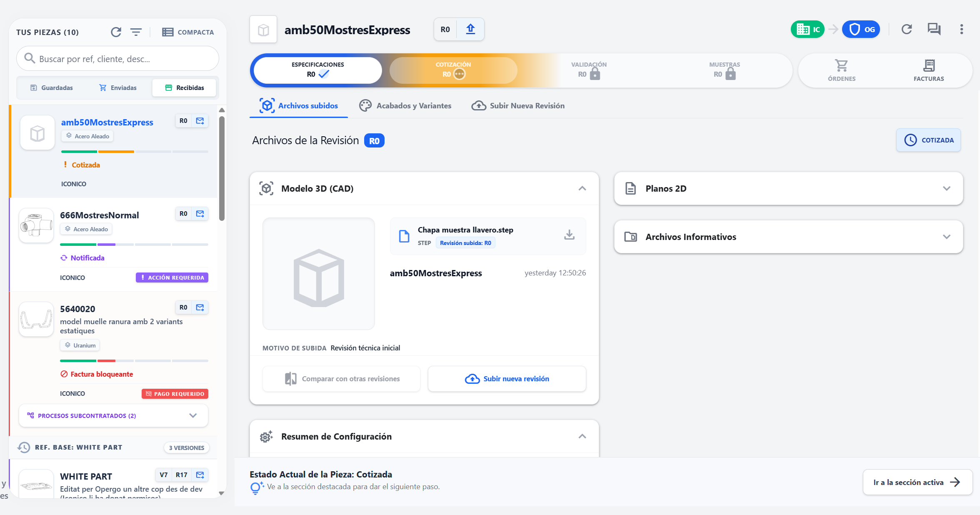Open mail icon on 666MostresNormal card
The width and height of the screenshot is (980, 515).
point(200,214)
